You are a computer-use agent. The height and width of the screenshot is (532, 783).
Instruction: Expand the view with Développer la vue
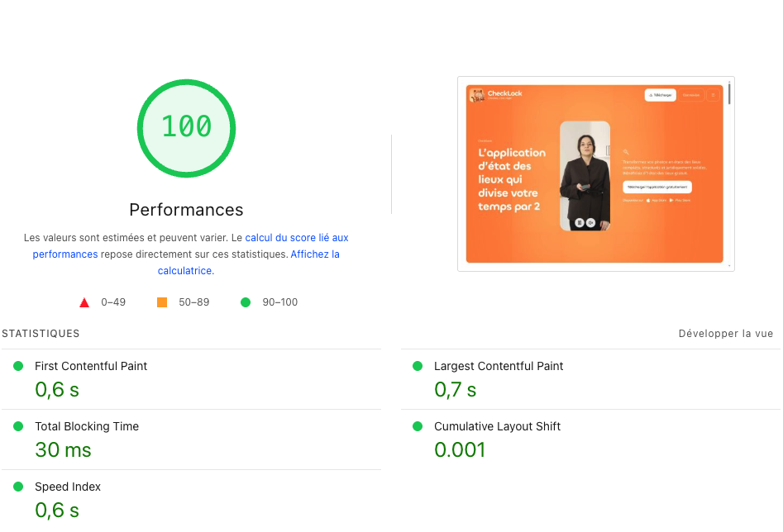pyautogui.click(x=725, y=334)
